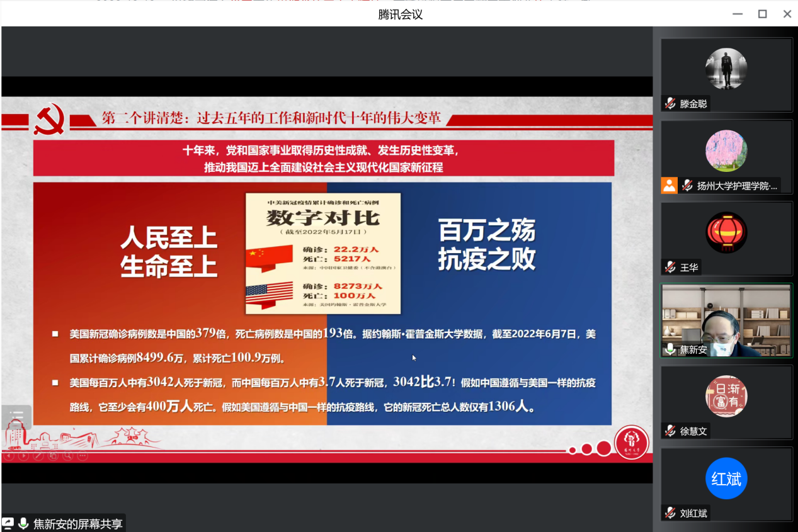Viewport: 798px width, 532px height.
Task: Click the blue 红斌 avatar
Action: coord(726,478)
